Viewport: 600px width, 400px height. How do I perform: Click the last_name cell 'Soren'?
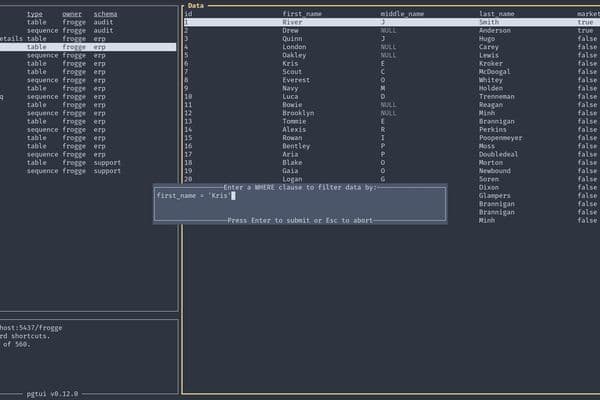coord(489,180)
